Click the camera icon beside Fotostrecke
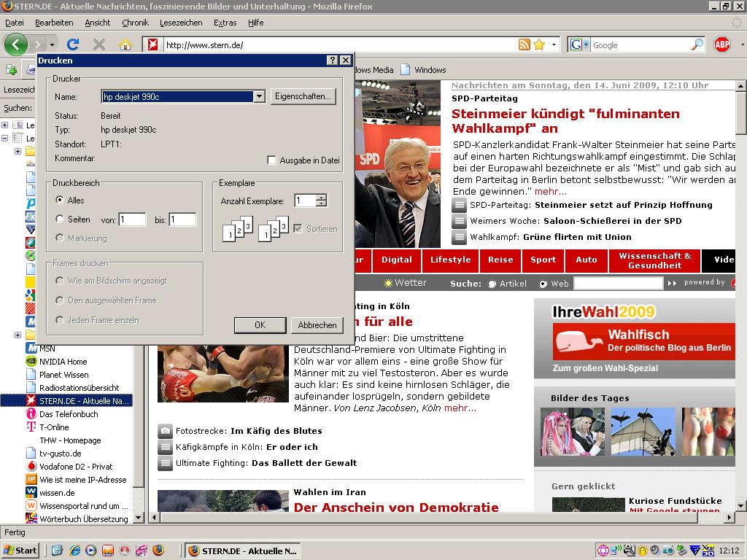 tap(165, 431)
